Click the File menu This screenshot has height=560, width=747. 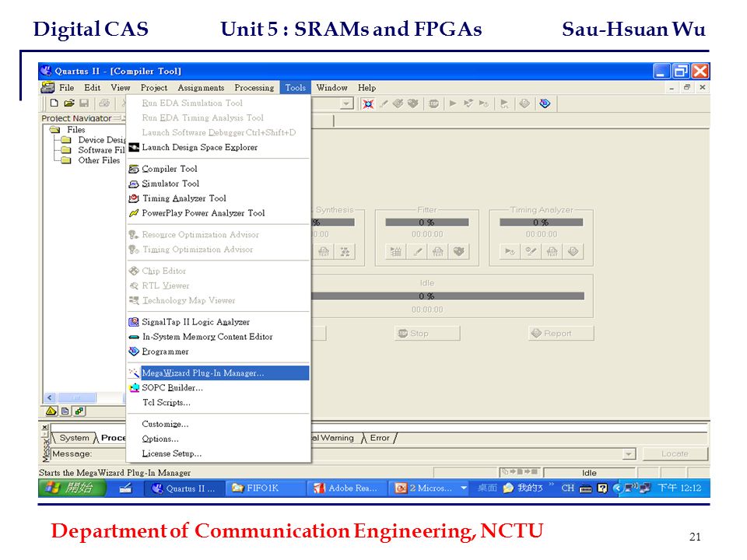coord(66,88)
